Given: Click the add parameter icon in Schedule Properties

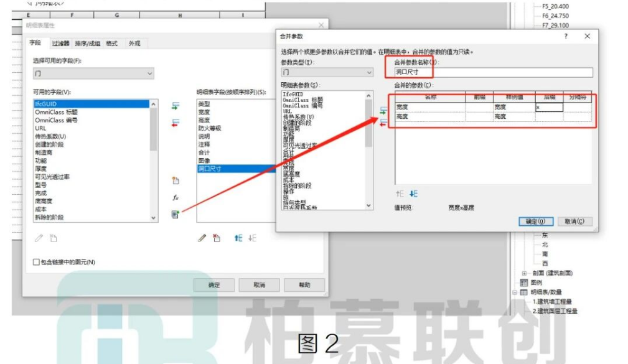Looking at the screenshot, I should [x=176, y=106].
